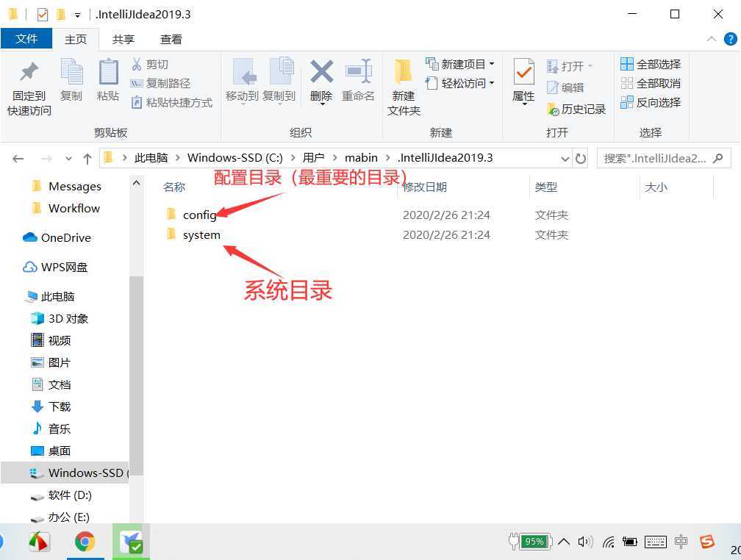Toggle properties checkbox in quick access toolbar
Viewport: 741px width, 560px height.
pos(43,15)
